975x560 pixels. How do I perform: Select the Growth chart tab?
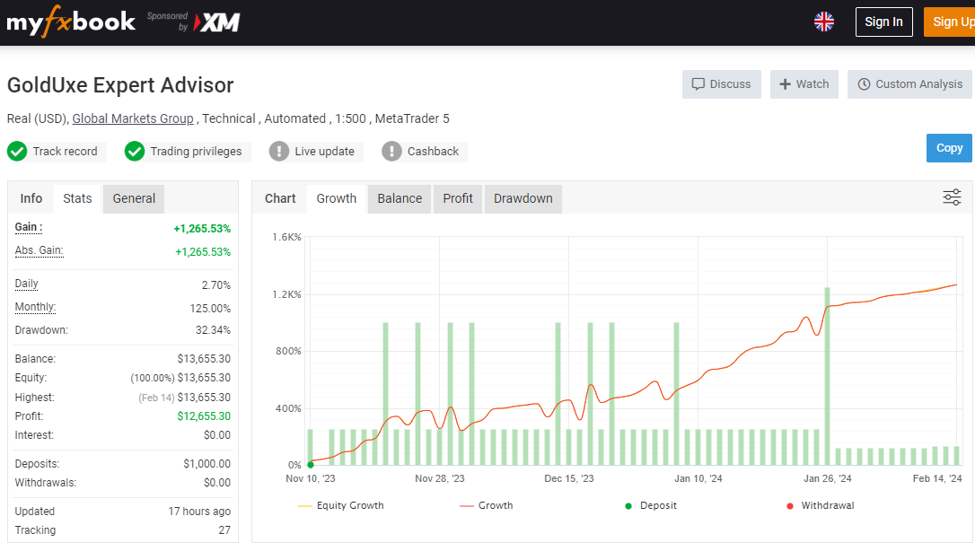337,199
